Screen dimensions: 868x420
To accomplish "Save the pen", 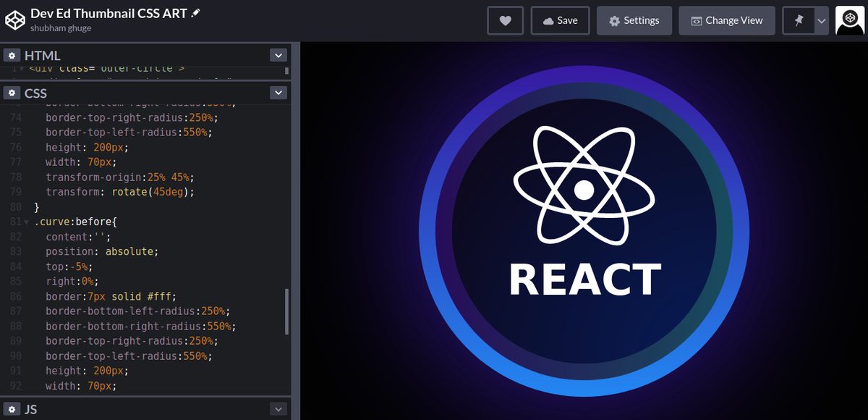I will click(560, 20).
